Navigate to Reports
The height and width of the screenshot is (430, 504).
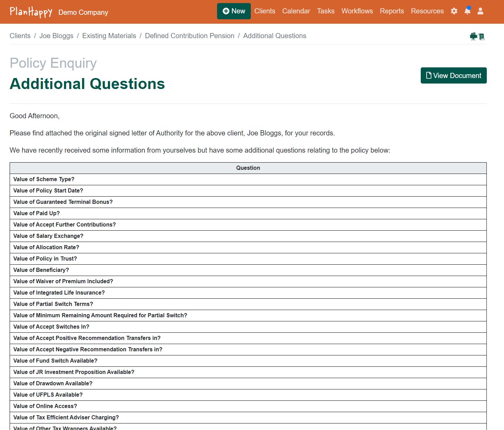[x=392, y=11]
